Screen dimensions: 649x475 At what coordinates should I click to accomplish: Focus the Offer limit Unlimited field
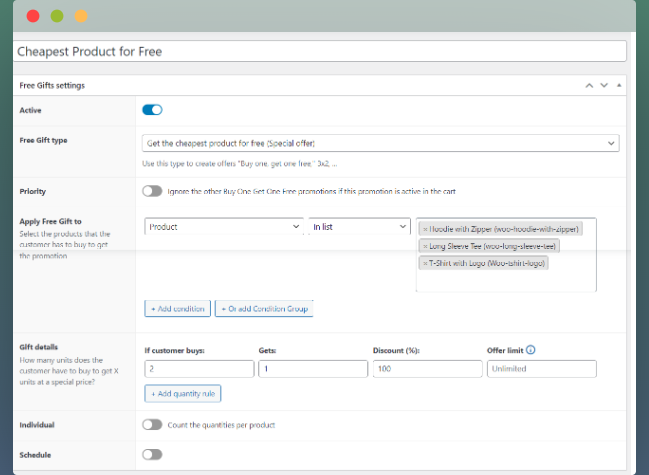pyautogui.click(x=541, y=369)
